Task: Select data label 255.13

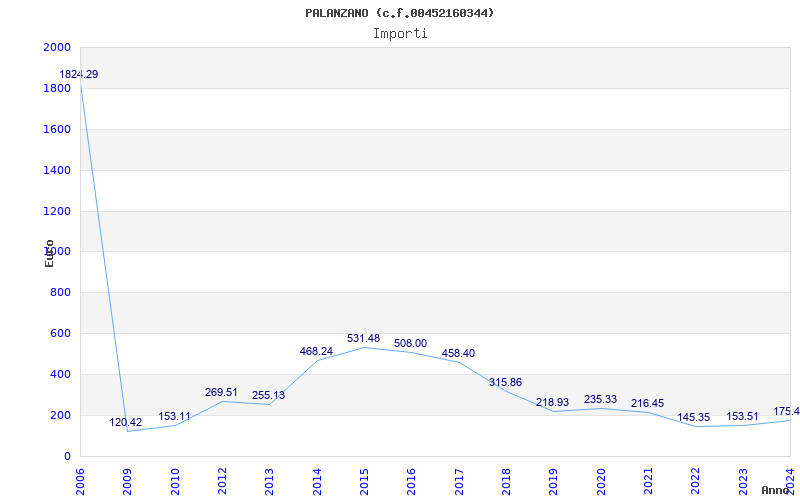Action: click(x=268, y=395)
